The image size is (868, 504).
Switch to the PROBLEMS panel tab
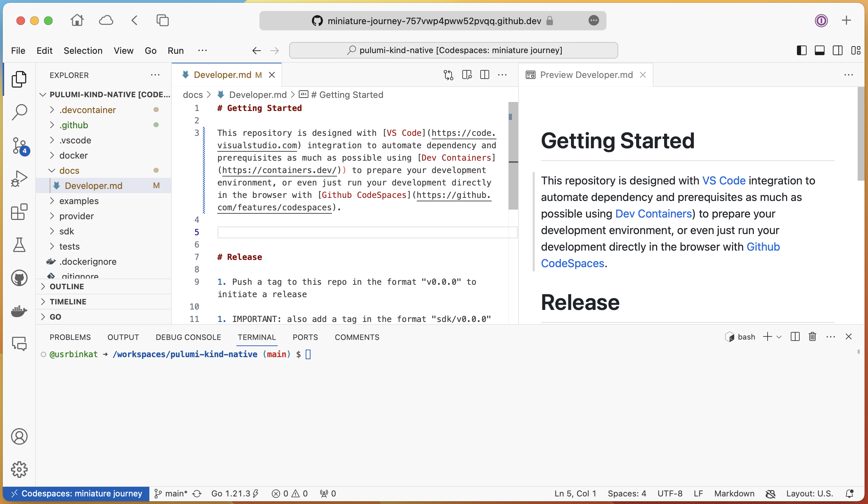click(x=70, y=337)
